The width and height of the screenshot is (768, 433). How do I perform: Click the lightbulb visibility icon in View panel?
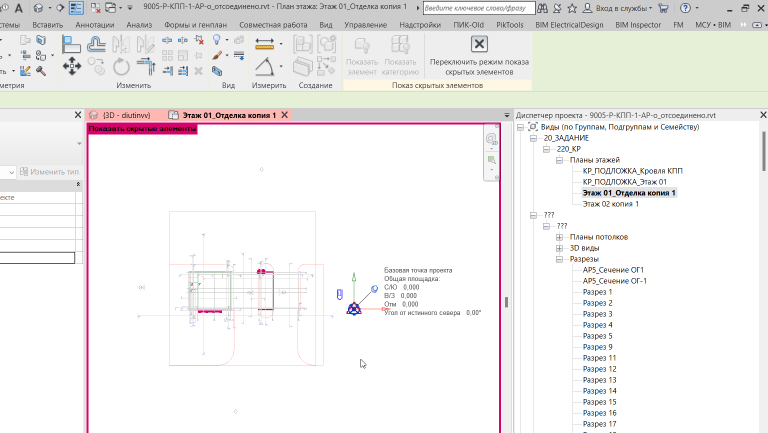coord(217,41)
